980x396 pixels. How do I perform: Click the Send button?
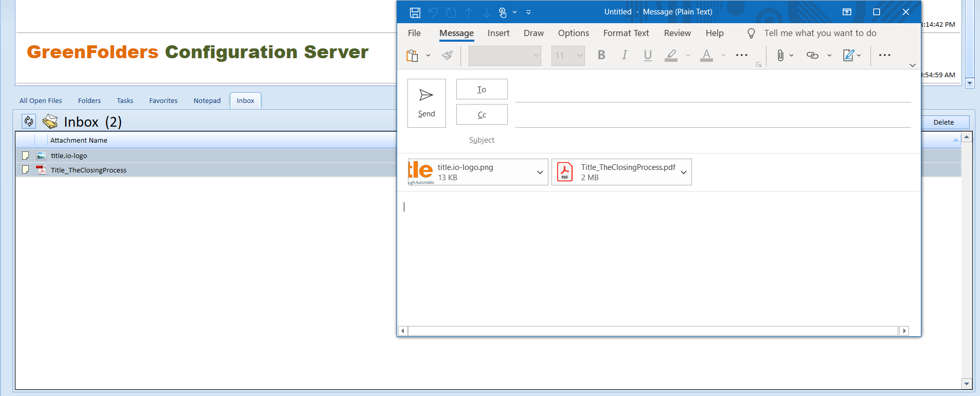[426, 103]
